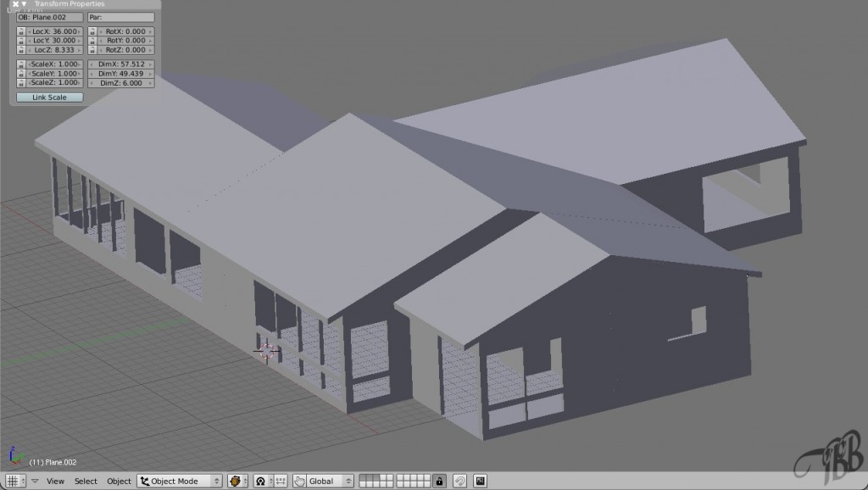Toggle the RotZ lock icon

(x=92, y=50)
